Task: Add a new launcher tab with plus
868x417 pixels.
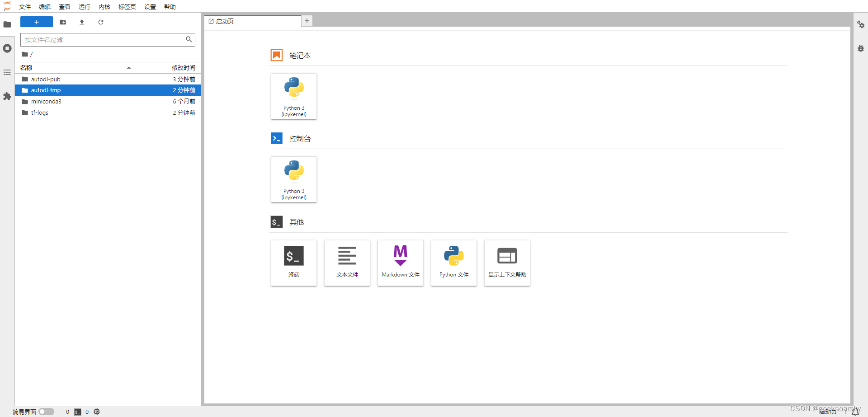Action: [x=307, y=21]
